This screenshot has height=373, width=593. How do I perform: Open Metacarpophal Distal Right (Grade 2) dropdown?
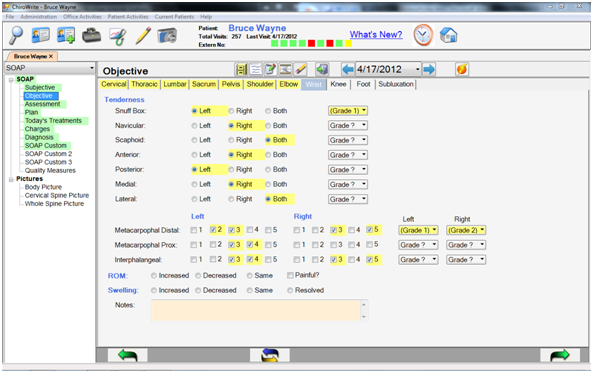[466, 230]
